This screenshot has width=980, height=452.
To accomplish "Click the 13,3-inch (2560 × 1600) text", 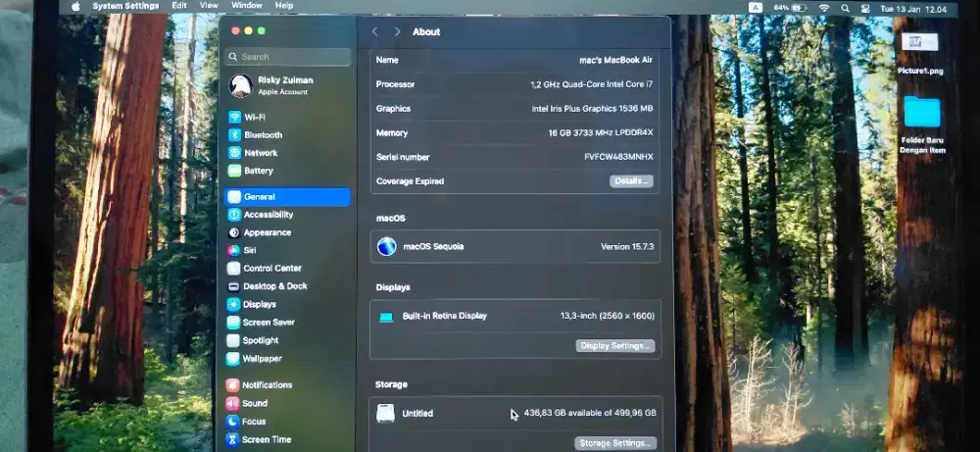I will point(608,317).
